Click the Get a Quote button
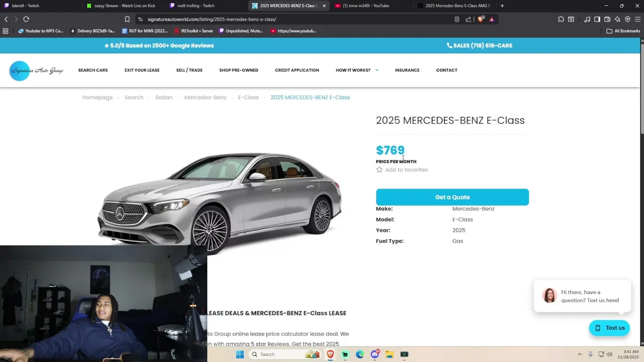Screen dimensions: 644x362 [452, 197]
